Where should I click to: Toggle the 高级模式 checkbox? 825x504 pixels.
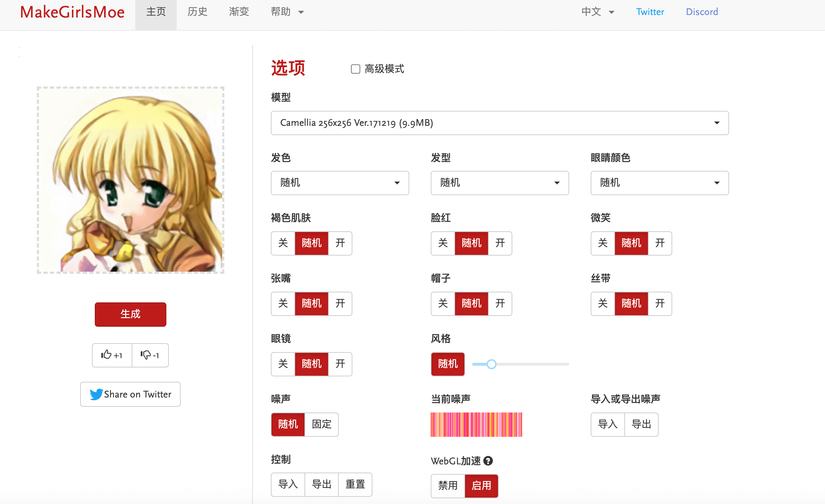point(355,69)
